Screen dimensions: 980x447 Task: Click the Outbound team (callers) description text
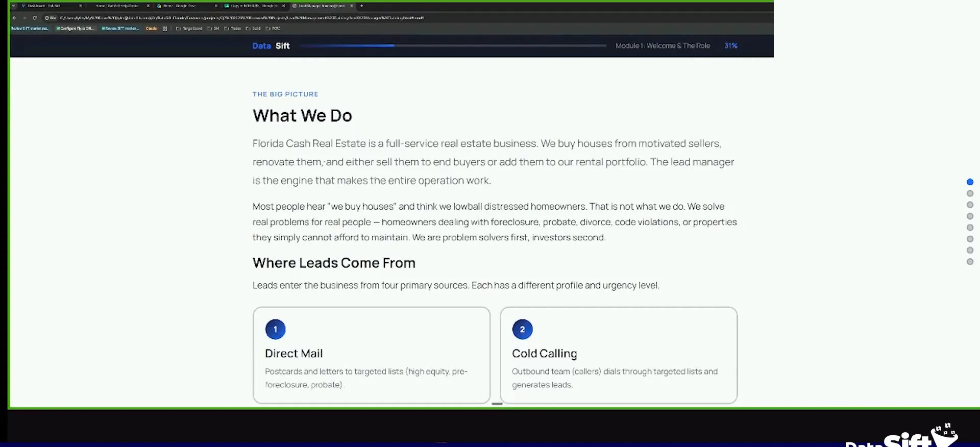coord(615,378)
